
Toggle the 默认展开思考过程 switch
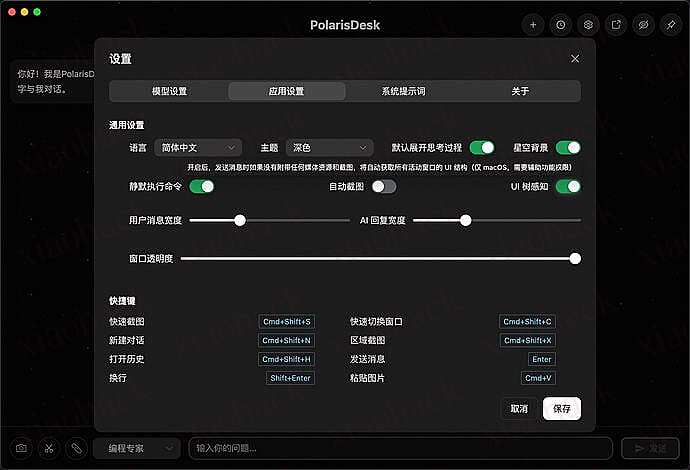click(482, 147)
